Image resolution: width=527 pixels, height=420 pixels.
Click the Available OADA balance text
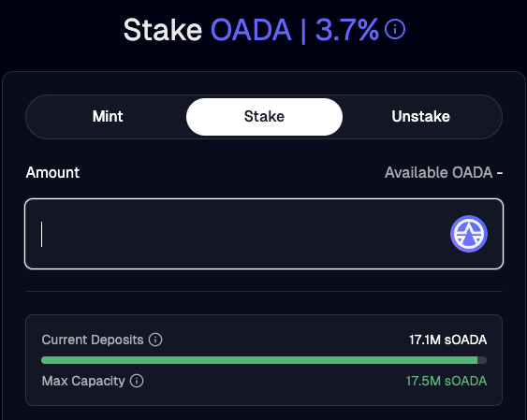[x=444, y=172]
